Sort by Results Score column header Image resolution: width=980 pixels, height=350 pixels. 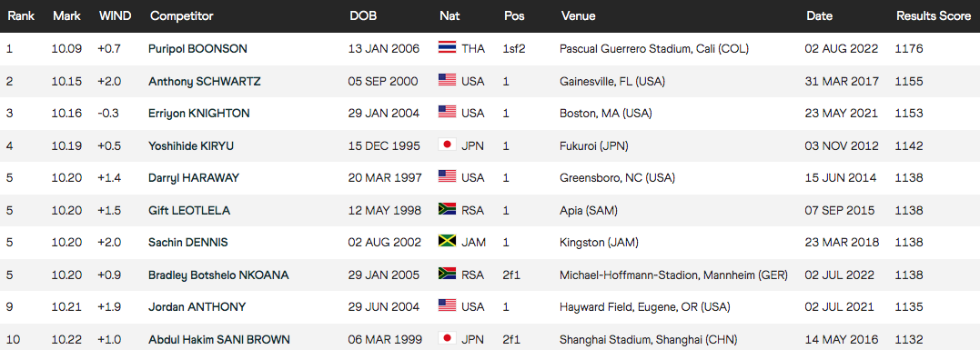click(x=933, y=16)
